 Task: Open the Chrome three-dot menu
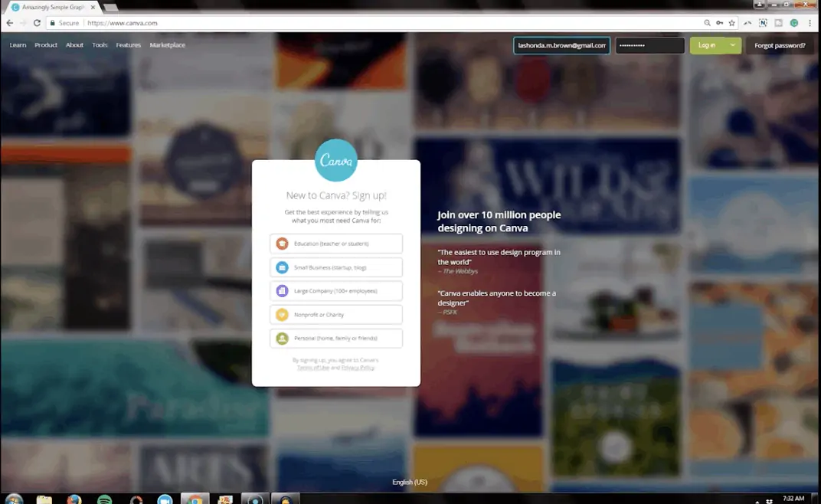[x=810, y=23]
